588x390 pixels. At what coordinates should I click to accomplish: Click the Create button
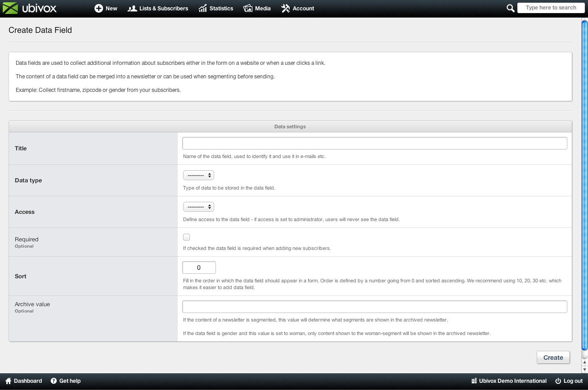pos(553,358)
